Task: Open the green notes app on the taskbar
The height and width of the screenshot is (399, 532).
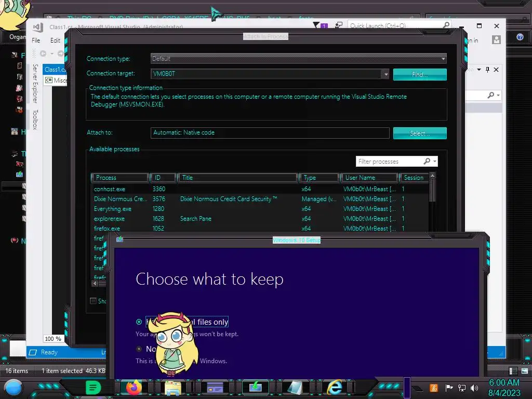Action: 94,387
